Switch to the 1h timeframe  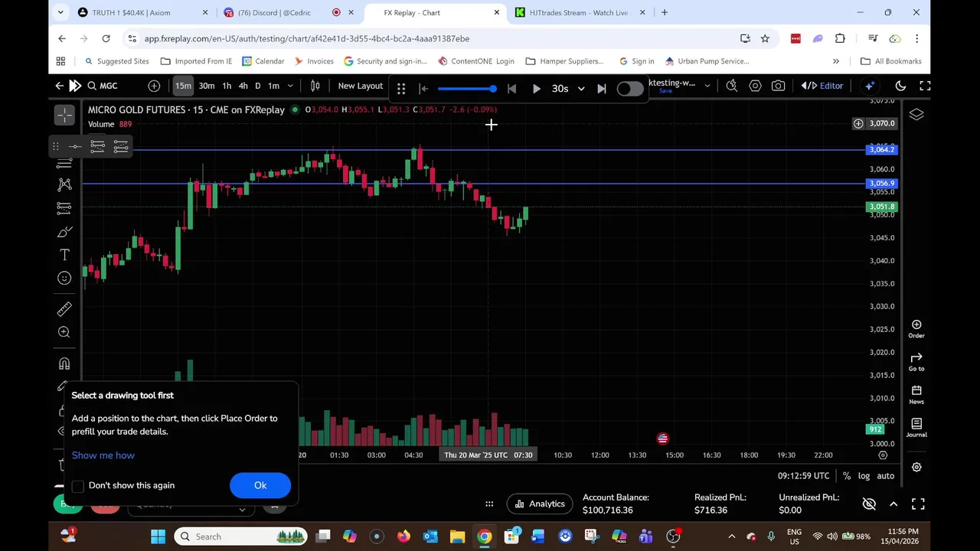click(227, 86)
